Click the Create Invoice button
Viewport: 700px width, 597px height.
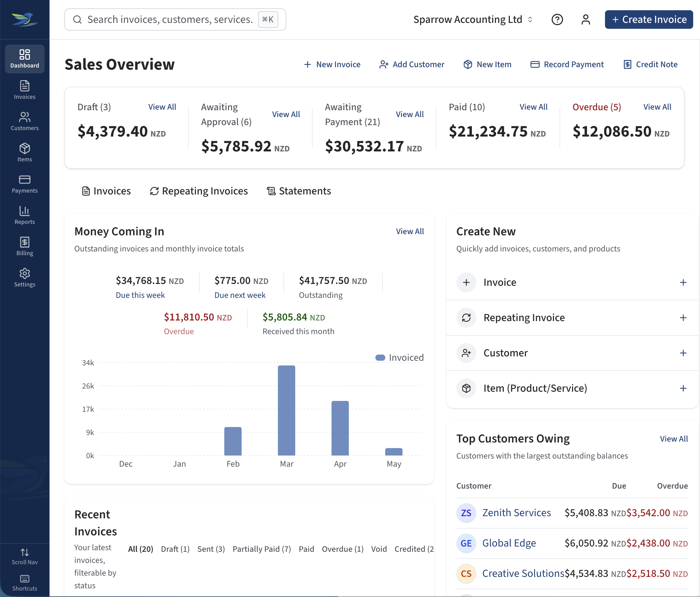649,20
